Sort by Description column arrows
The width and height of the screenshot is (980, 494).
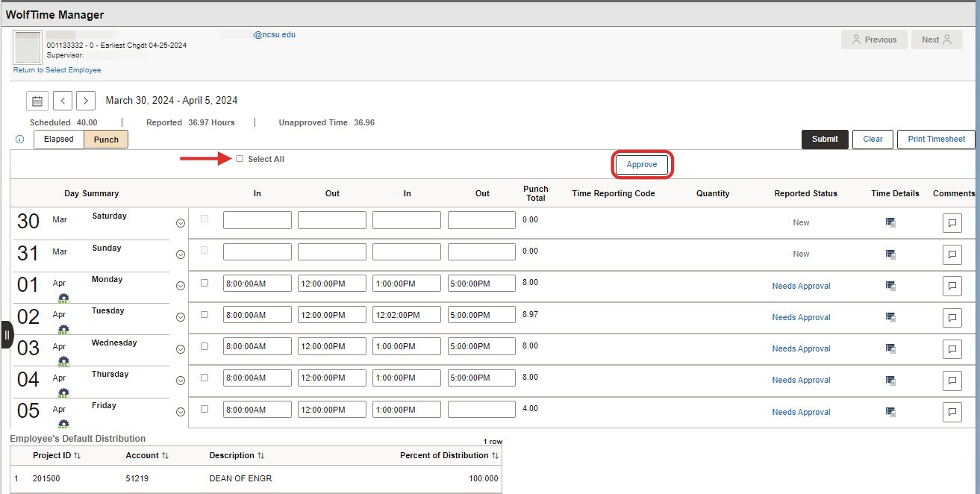pos(260,455)
